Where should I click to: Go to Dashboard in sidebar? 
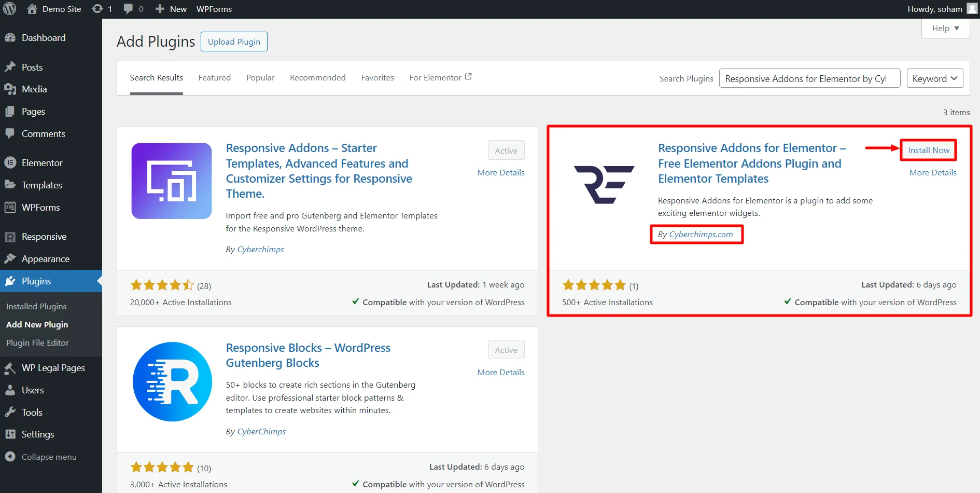[44, 37]
